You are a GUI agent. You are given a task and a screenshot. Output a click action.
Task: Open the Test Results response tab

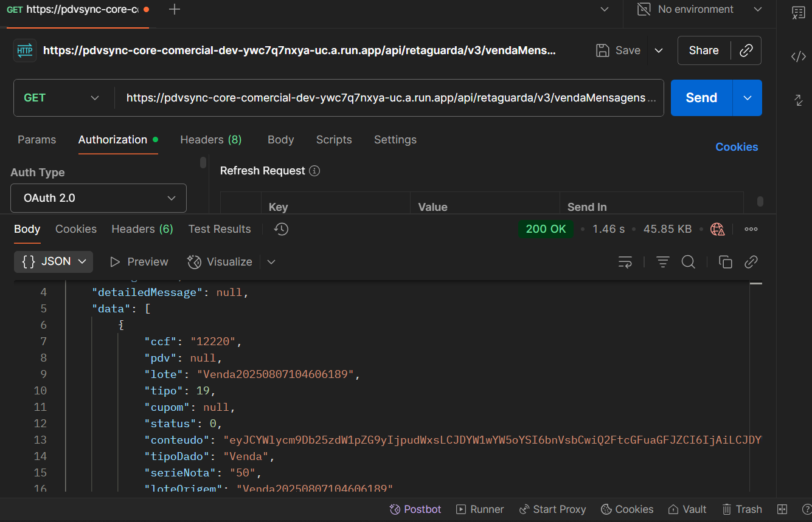(x=219, y=229)
